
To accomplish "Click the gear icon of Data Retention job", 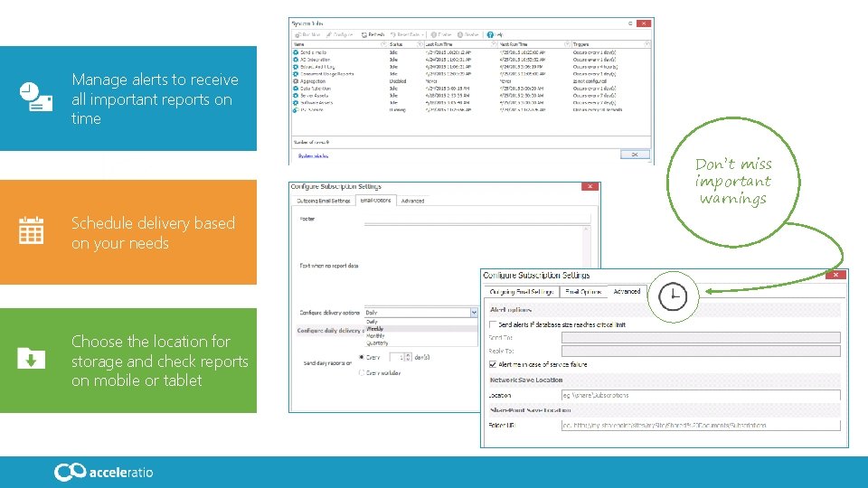I will click(x=296, y=89).
